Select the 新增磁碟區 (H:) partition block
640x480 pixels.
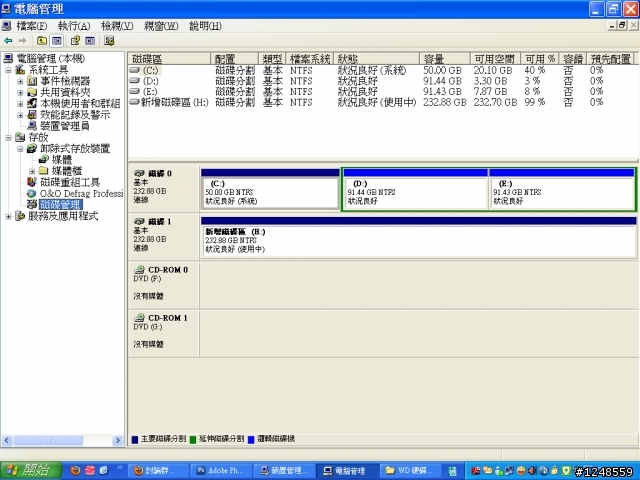click(x=419, y=238)
